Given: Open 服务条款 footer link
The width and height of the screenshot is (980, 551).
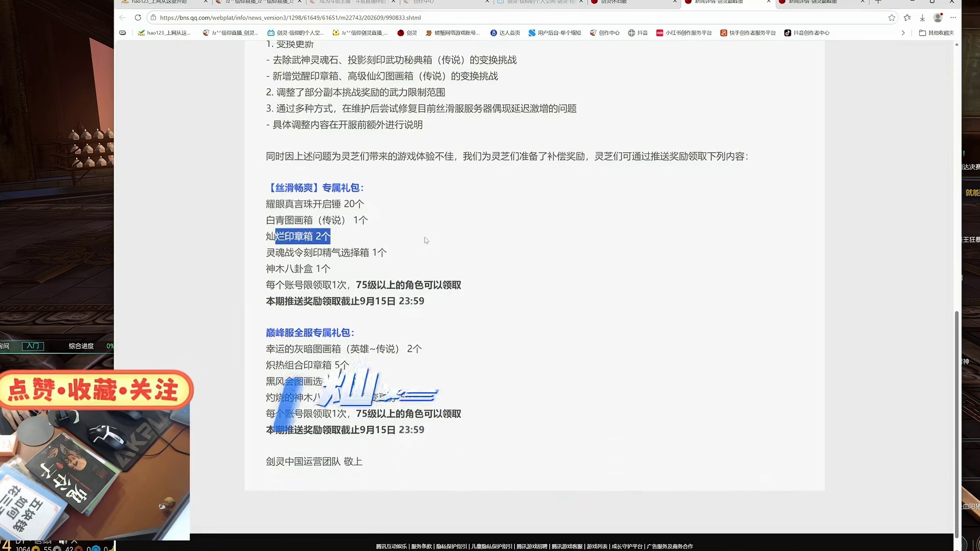Looking at the screenshot, I should [421, 546].
